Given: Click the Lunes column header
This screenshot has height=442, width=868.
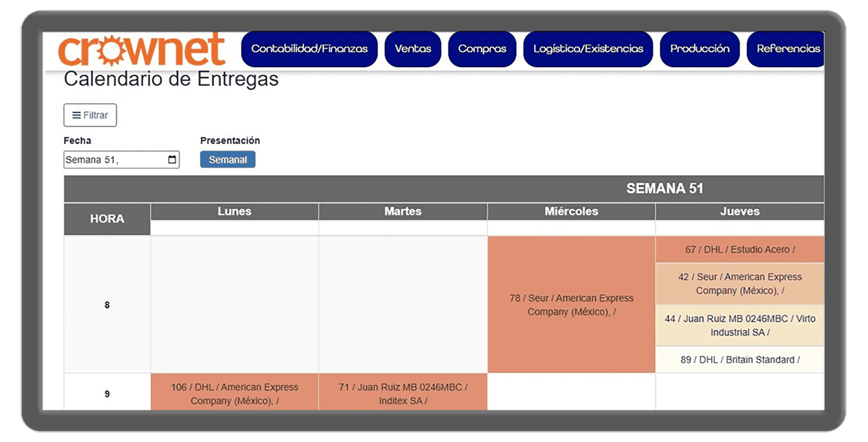Looking at the screenshot, I should (x=234, y=211).
